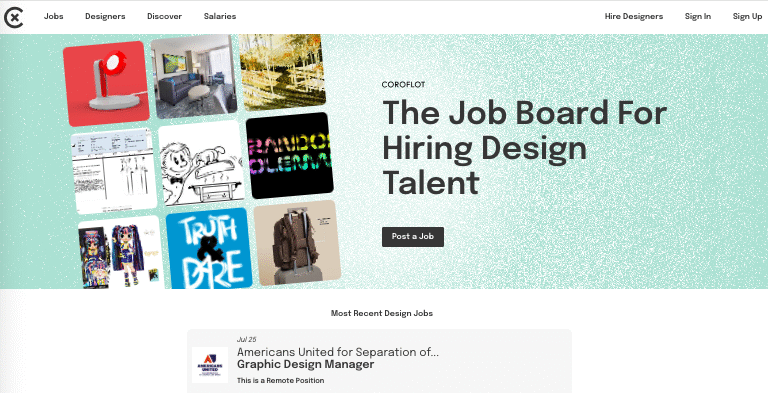
Task: Open the technical drawing sheet thumbnail
Action: pos(114,171)
